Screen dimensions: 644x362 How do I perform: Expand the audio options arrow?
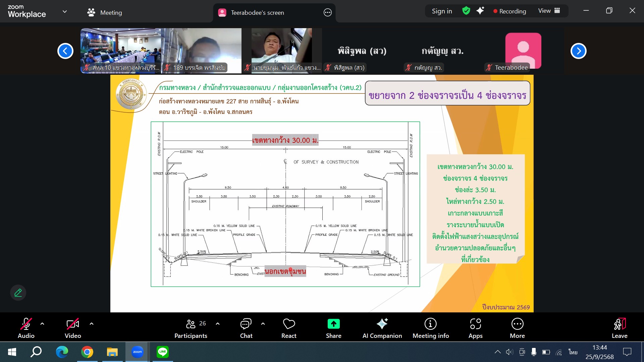[x=42, y=324]
